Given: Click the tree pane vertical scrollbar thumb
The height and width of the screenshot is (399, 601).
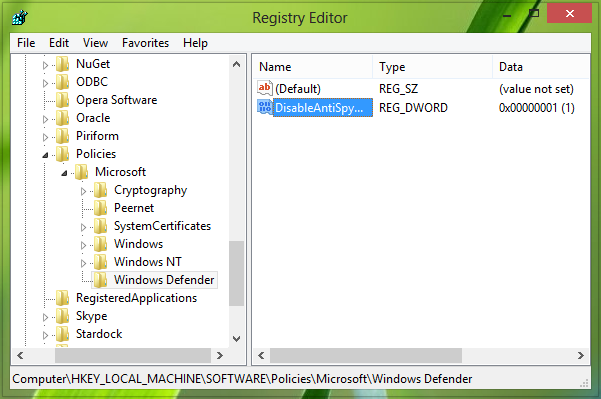Looking at the screenshot, I should point(236,273).
